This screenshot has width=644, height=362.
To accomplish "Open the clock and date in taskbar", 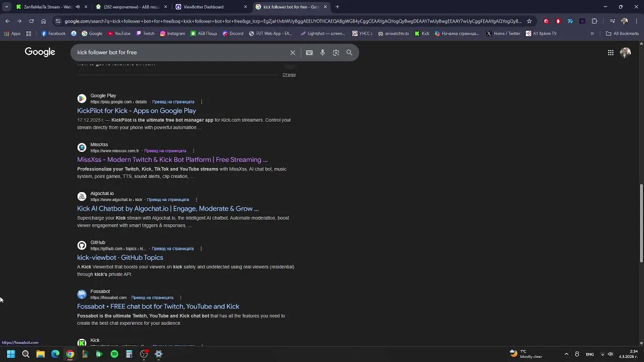I will click(628, 354).
